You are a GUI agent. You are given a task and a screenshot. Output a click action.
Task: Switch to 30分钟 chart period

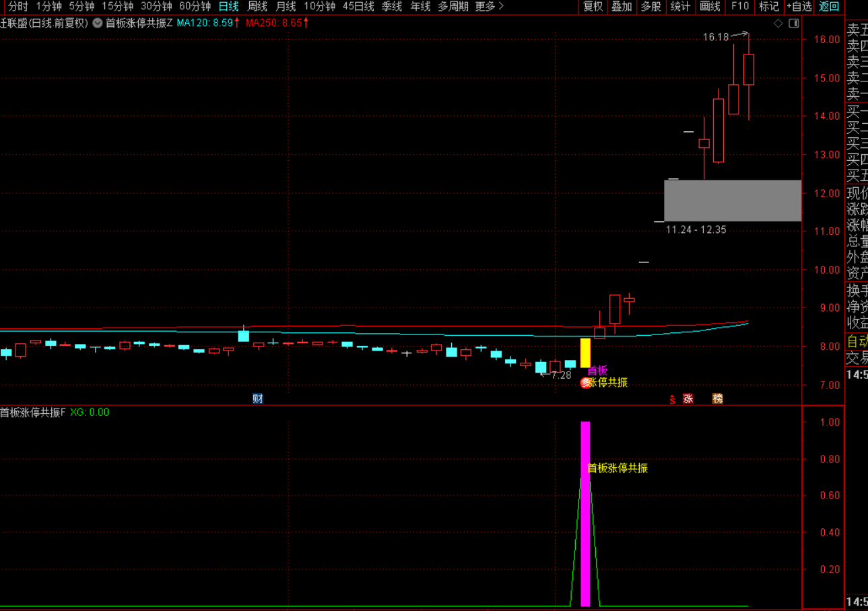156,7
